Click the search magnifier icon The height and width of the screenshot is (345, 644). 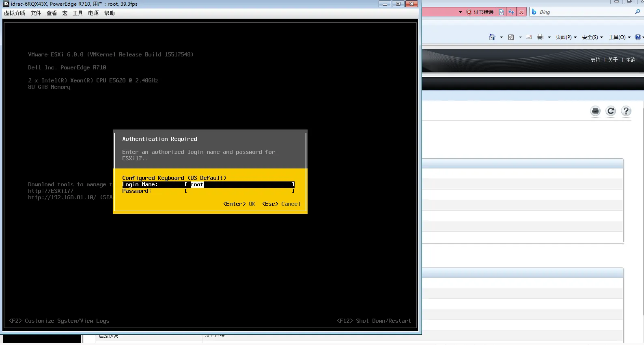638,12
